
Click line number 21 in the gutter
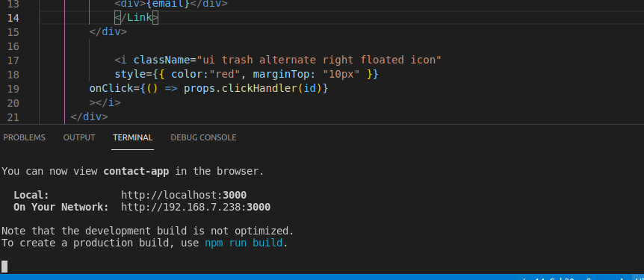pyautogui.click(x=13, y=116)
